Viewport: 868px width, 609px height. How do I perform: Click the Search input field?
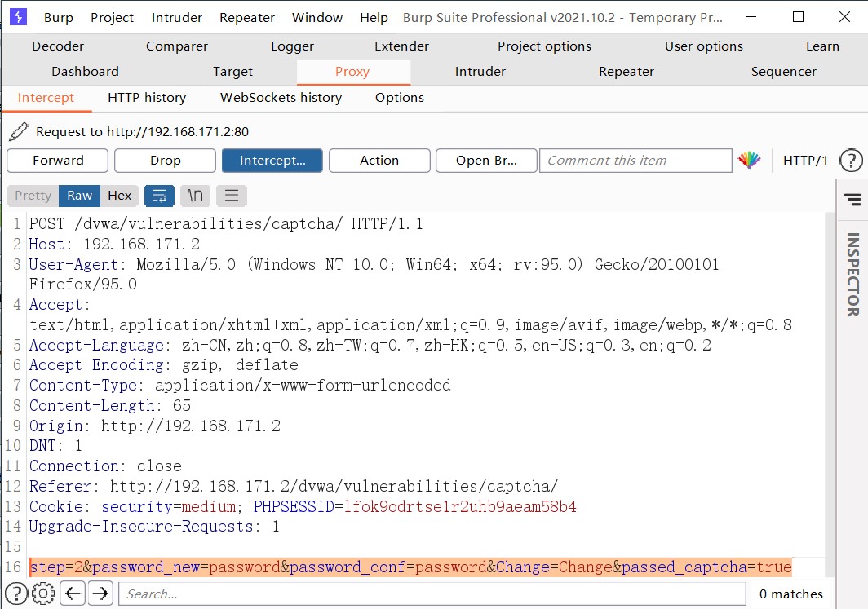[x=432, y=594]
